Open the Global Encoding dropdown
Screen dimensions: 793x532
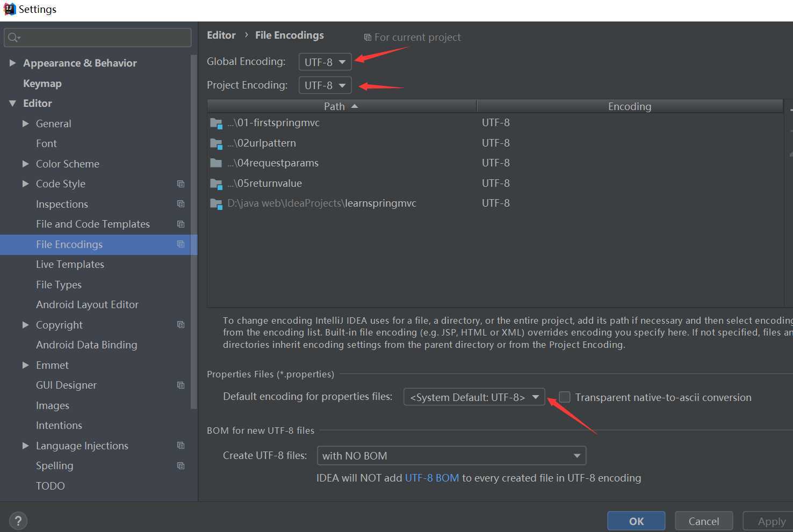tap(325, 62)
